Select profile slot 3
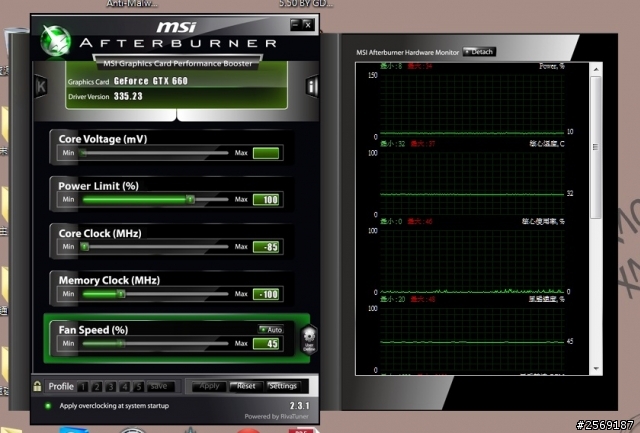The height and width of the screenshot is (433, 640). pos(111,386)
